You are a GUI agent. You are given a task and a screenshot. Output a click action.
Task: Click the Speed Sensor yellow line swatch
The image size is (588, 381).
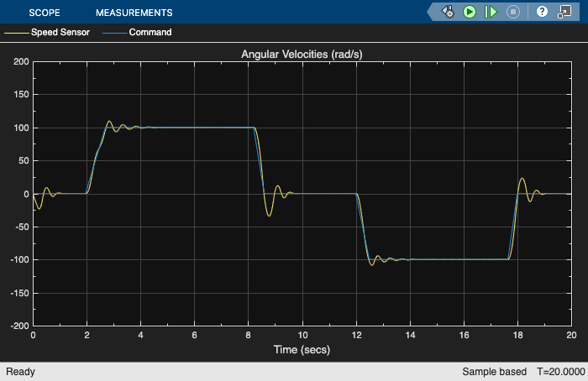(x=17, y=33)
